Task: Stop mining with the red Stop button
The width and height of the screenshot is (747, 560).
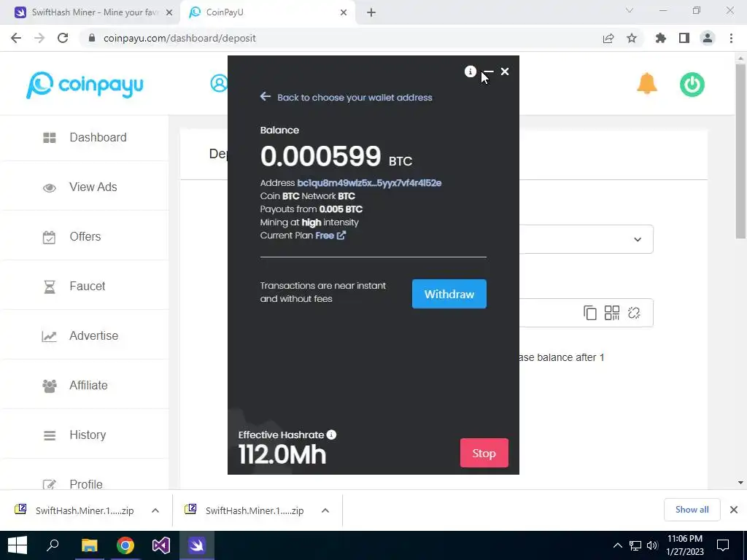Action: (484, 453)
